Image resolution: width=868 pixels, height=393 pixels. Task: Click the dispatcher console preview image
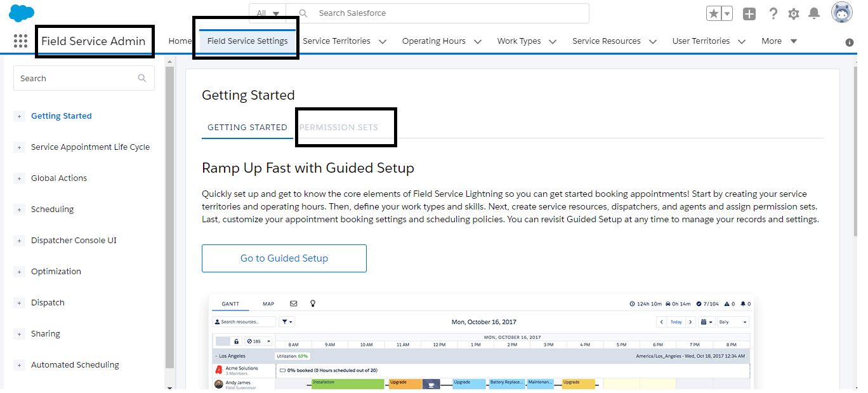coord(481,342)
